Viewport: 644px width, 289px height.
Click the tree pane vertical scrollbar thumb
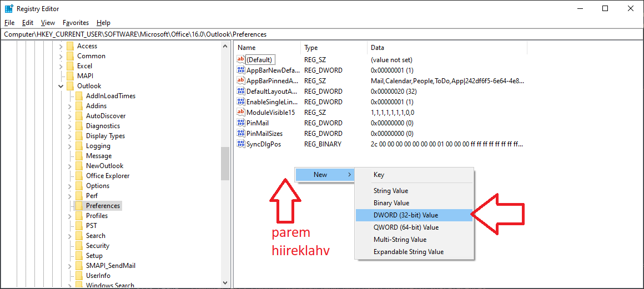coord(225,164)
